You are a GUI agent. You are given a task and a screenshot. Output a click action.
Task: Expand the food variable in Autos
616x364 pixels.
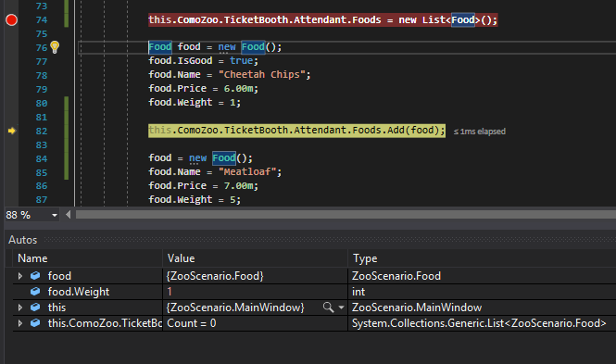[20, 276]
